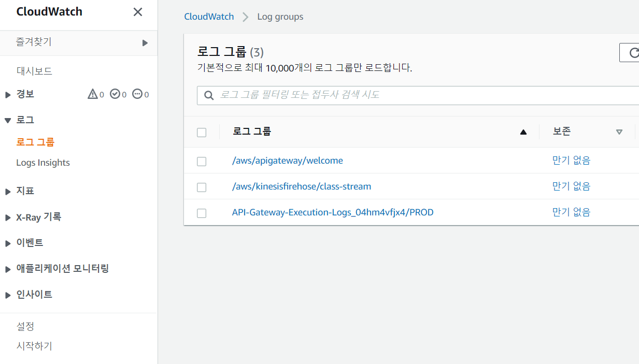Expand the 즐겨찾기 favorites arrow

pos(145,43)
